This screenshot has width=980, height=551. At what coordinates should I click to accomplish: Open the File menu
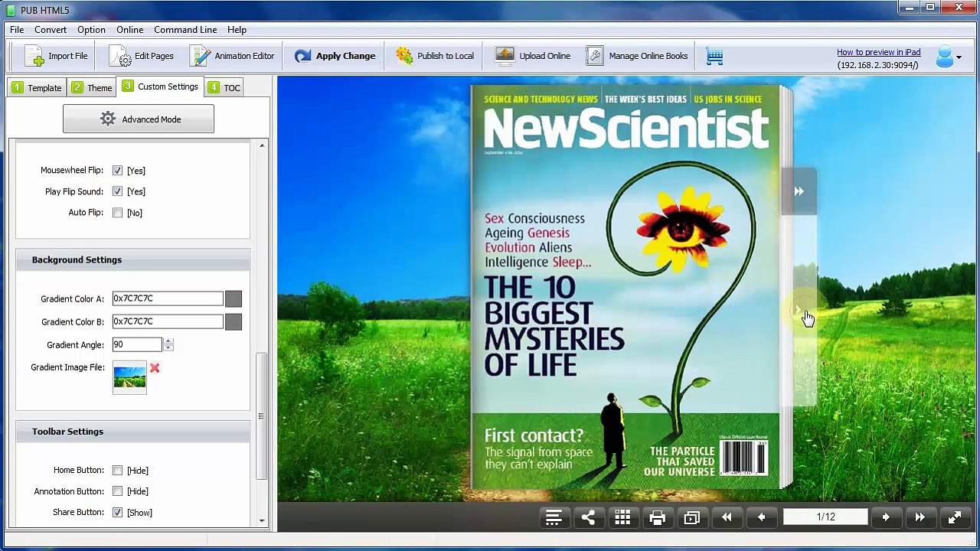pyautogui.click(x=17, y=30)
